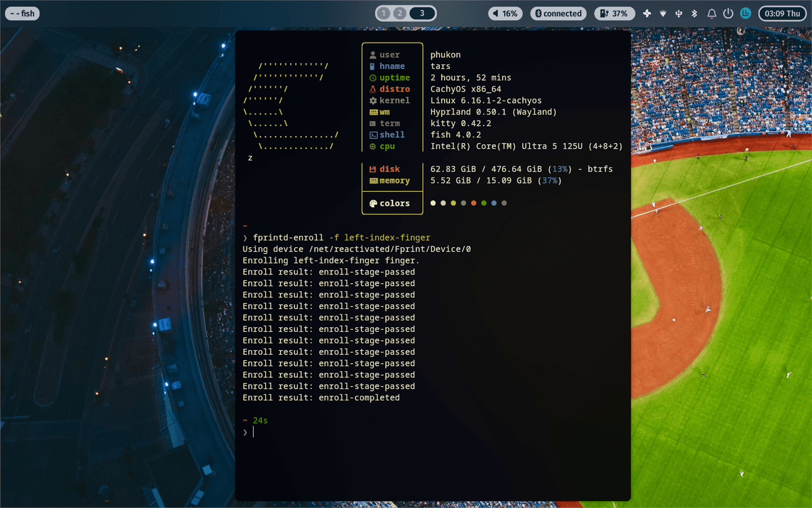This screenshot has height=508, width=812.
Task: Click the 'kernel' label
Action: pyautogui.click(x=394, y=100)
